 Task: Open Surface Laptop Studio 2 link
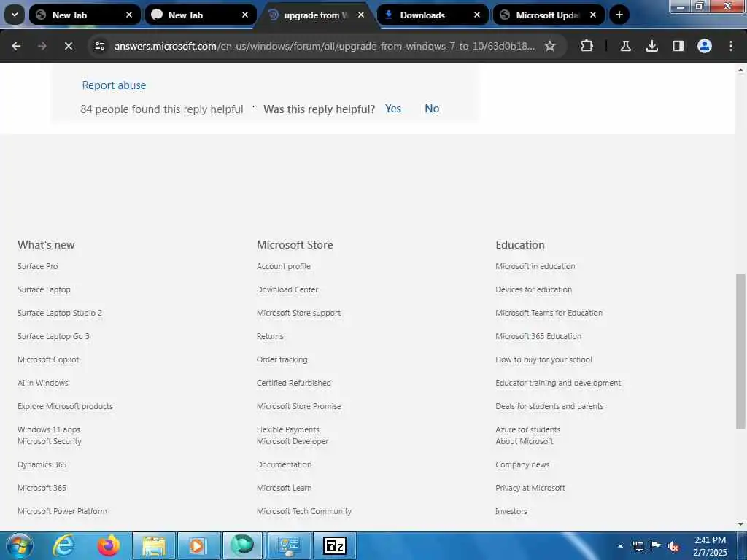tap(60, 313)
